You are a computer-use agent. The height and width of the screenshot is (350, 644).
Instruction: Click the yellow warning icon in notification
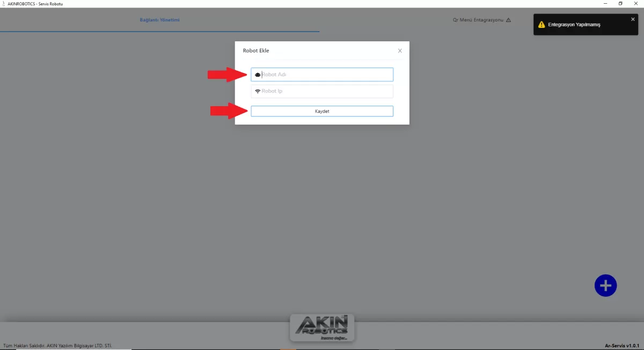click(x=542, y=25)
